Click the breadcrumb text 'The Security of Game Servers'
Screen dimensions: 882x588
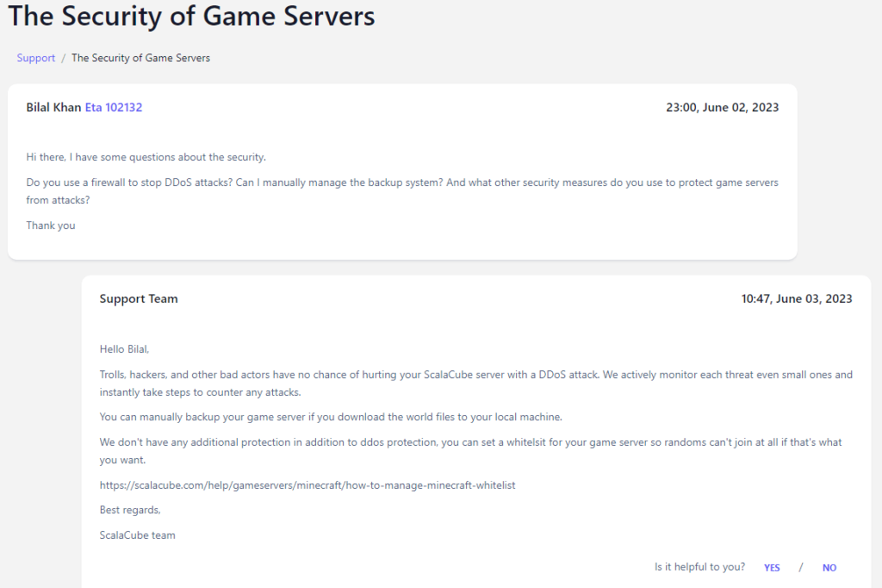140,58
